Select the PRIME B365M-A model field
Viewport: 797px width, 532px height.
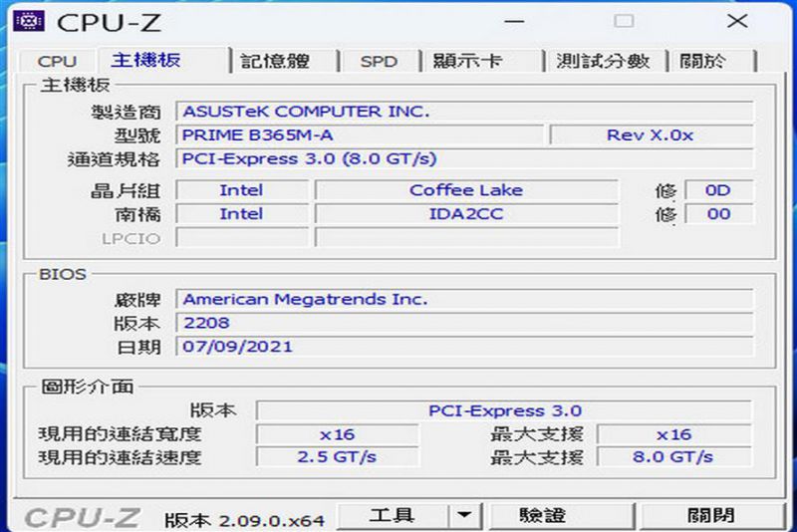click(x=360, y=135)
